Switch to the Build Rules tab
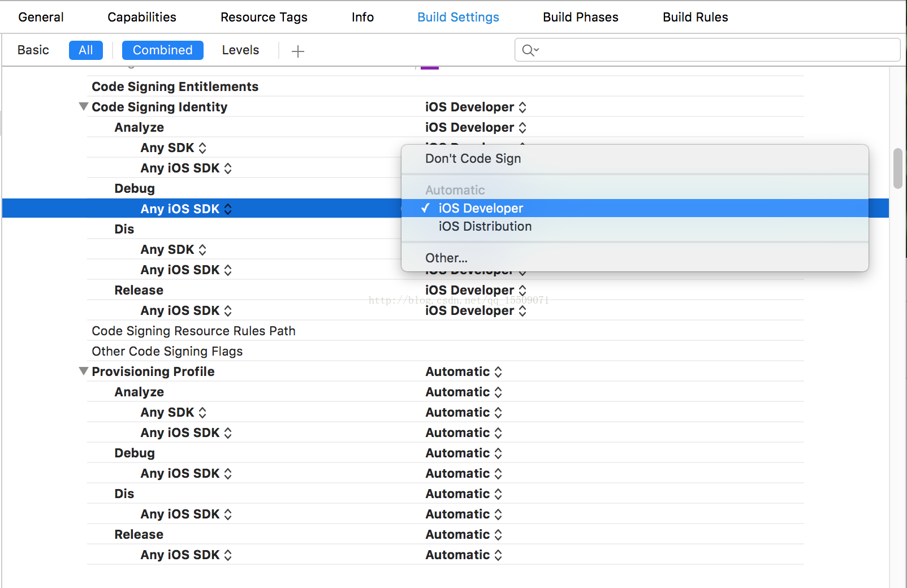 click(x=696, y=17)
